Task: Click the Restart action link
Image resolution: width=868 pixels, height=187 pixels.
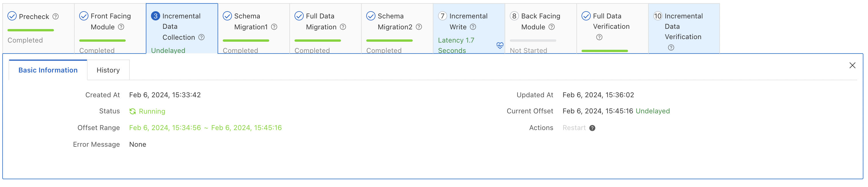Action: [x=574, y=128]
